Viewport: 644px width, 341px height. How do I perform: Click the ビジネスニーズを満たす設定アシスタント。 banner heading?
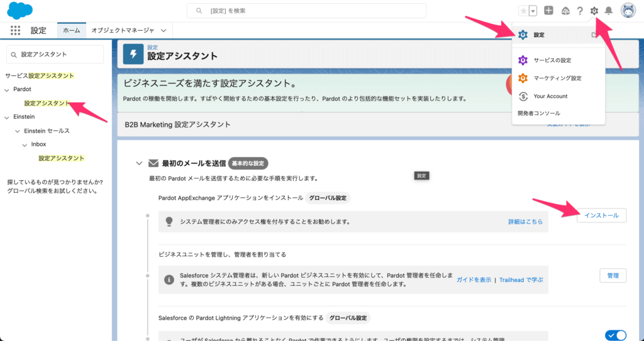(x=210, y=84)
